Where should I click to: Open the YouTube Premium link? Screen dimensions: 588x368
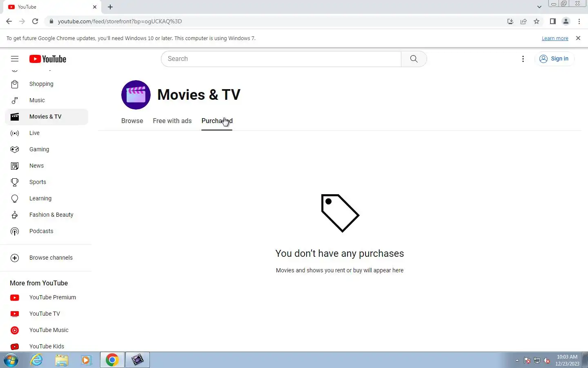click(x=47, y=297)
